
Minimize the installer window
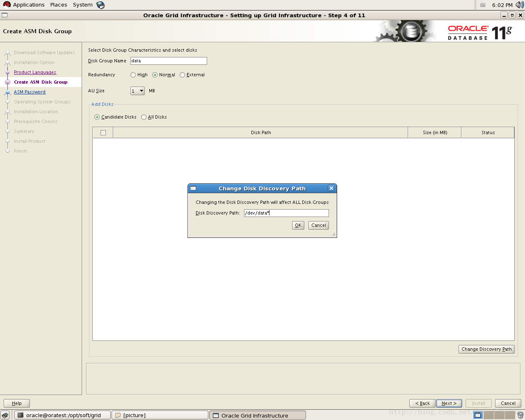[504, 15]
